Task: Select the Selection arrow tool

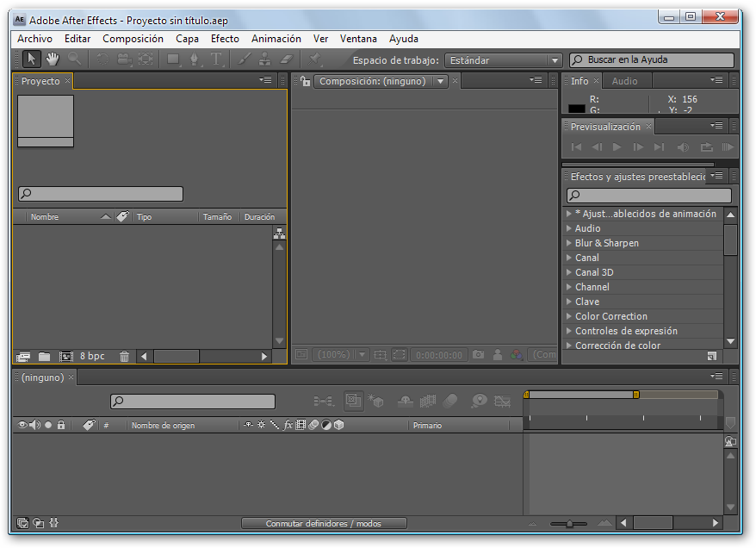Action: [31, 59]
